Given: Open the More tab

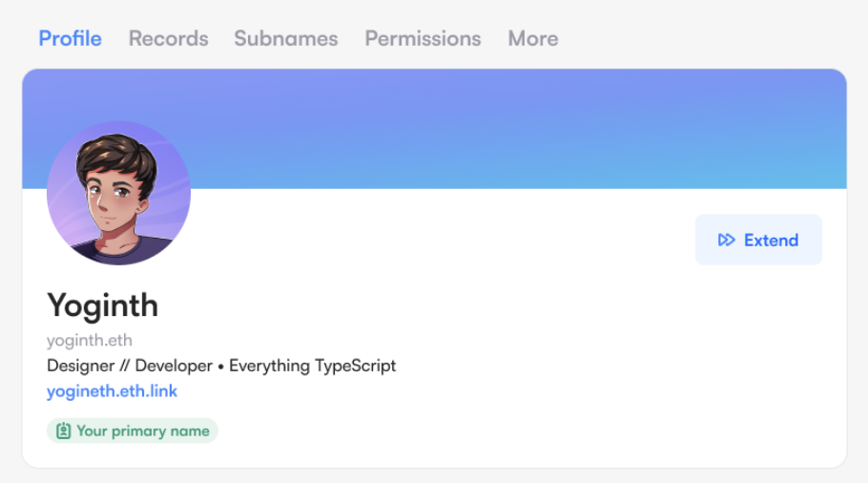Looking at the screenshot, I should pos(533,39).
